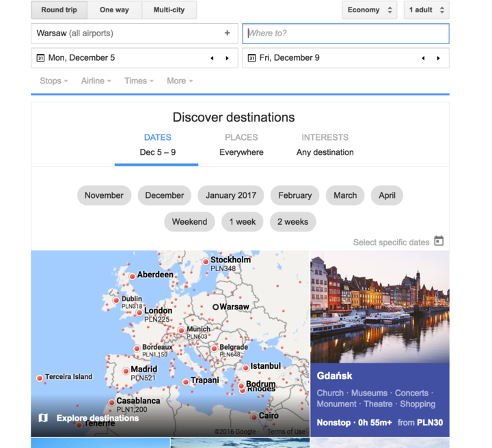The height and width of the screenshot is (448, 492).
Task: Click the Warsaw origin circle on map
Action: click(215, 307)
